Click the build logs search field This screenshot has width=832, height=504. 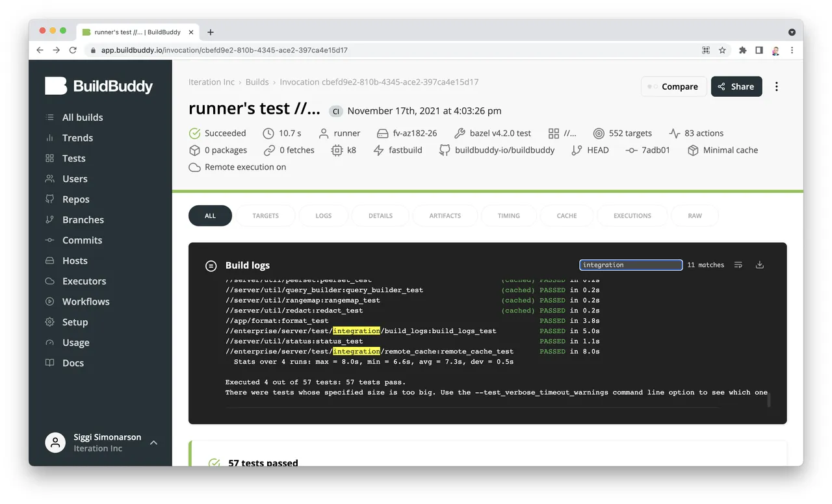(631, 265)
